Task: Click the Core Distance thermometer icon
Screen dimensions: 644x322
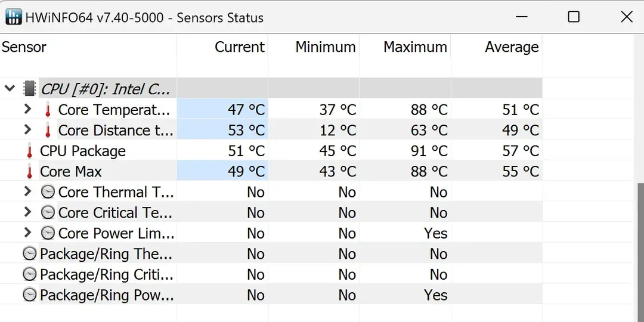Action: [48, 131]
